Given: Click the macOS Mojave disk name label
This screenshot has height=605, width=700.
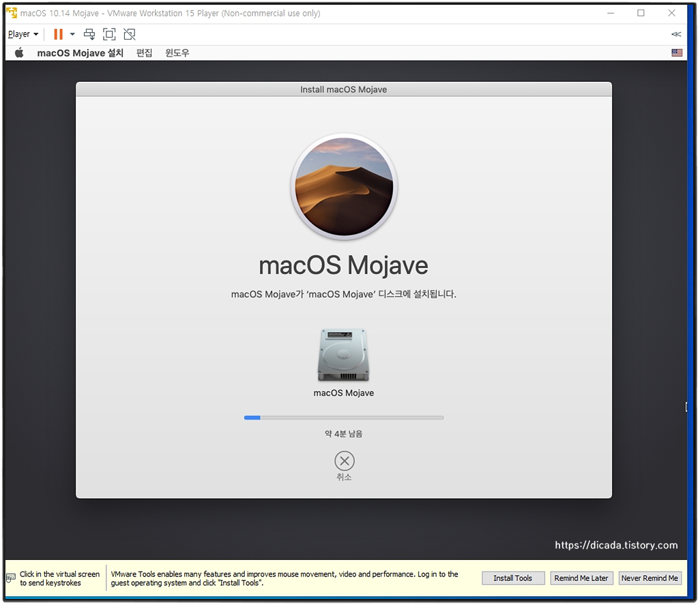Looking at the screenshot, I should click(344, 393).
